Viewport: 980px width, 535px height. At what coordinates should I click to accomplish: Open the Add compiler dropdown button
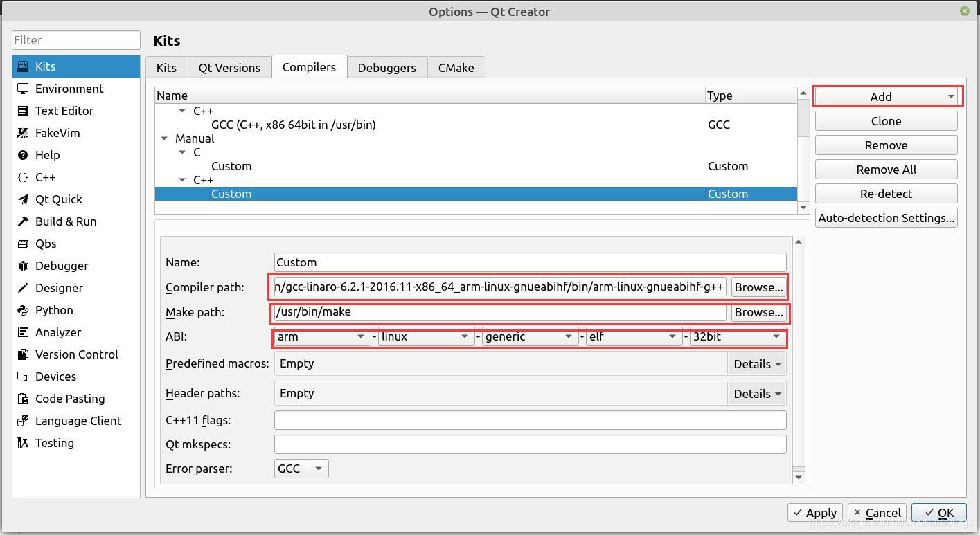tap(887, 96)
